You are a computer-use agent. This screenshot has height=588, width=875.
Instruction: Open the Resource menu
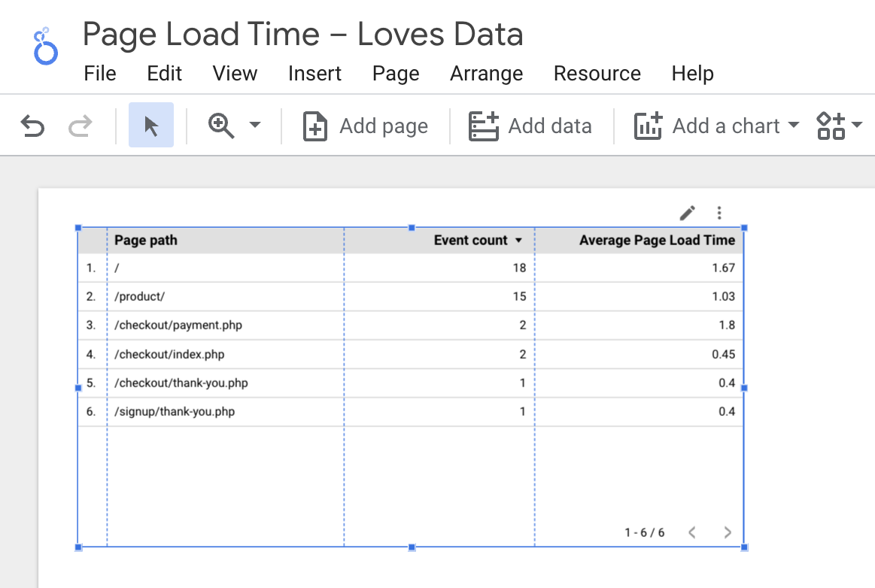click(x=597, y=74)
